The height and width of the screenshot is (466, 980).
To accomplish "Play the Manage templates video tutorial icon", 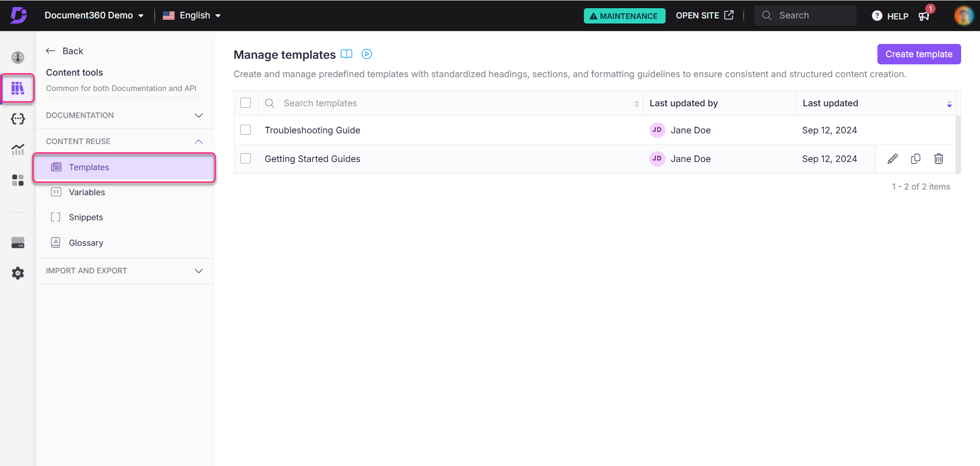I will coord(366,54).
